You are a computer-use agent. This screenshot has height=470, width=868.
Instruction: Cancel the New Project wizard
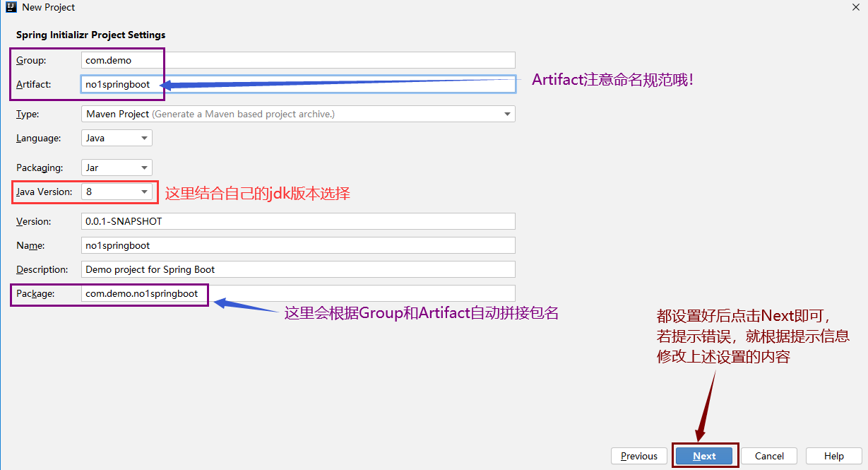769,456
